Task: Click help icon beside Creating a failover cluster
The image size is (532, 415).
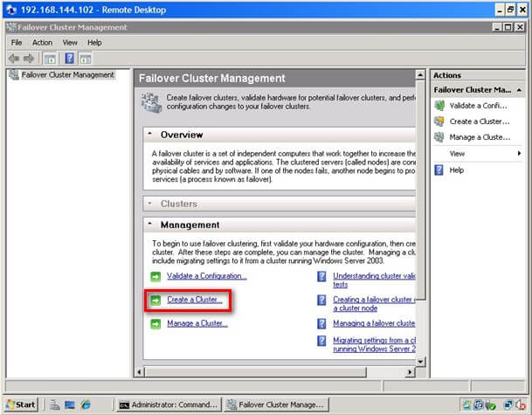Action: (321, 300)
